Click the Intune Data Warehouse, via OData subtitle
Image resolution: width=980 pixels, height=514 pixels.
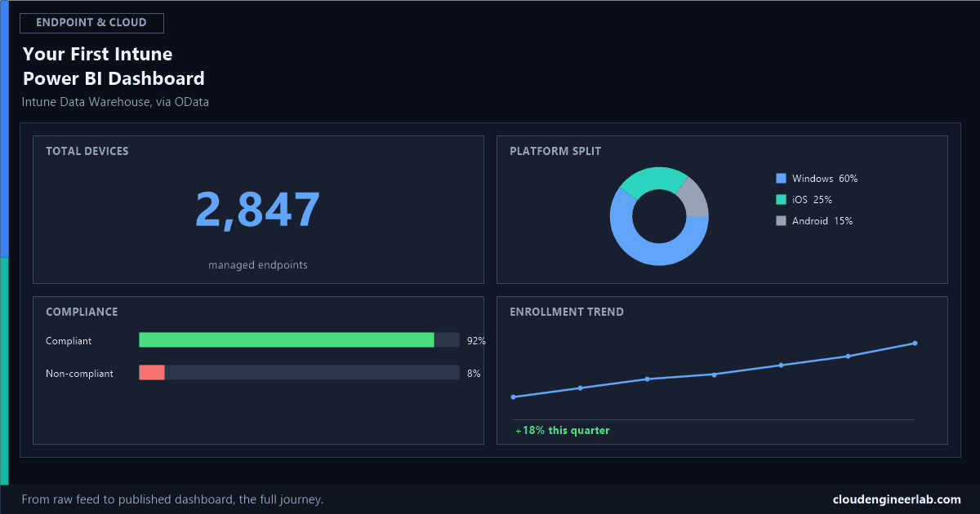click(115, 102)
